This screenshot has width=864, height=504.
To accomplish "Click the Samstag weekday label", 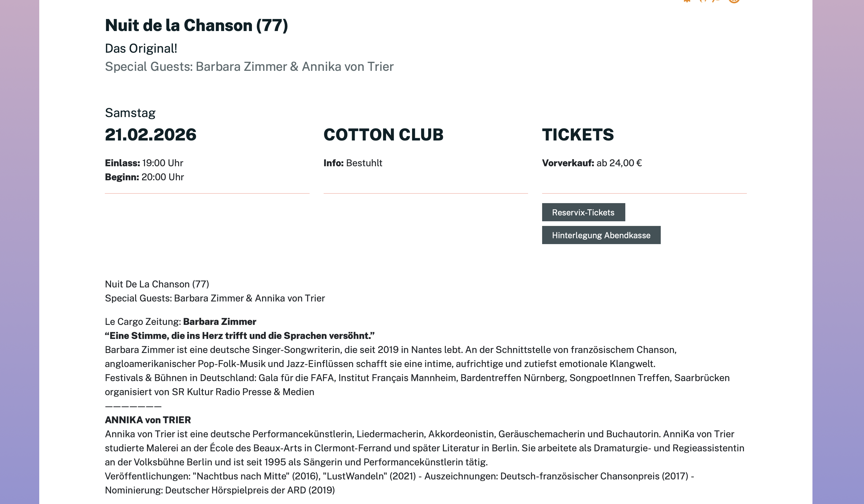I will 130,113.
